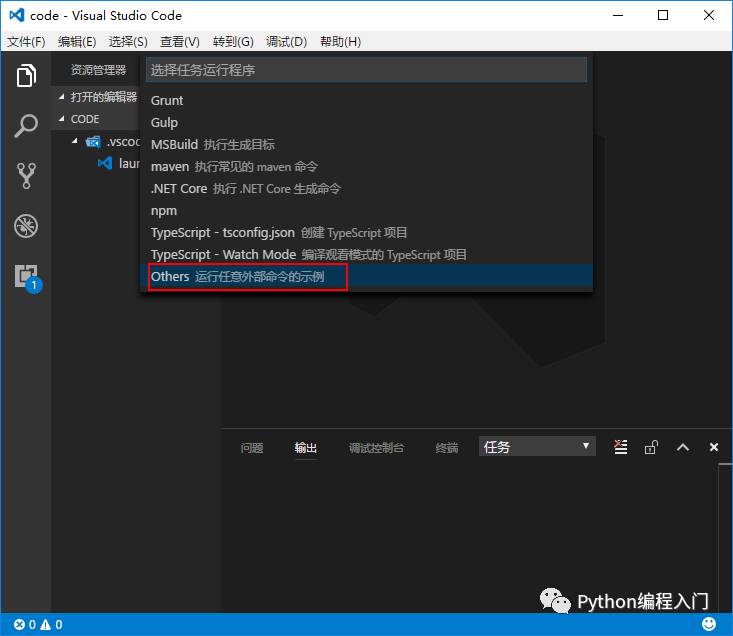The image size is (733, 636).
Task: Open the Extensions view with badge
Action: (27, 278)
